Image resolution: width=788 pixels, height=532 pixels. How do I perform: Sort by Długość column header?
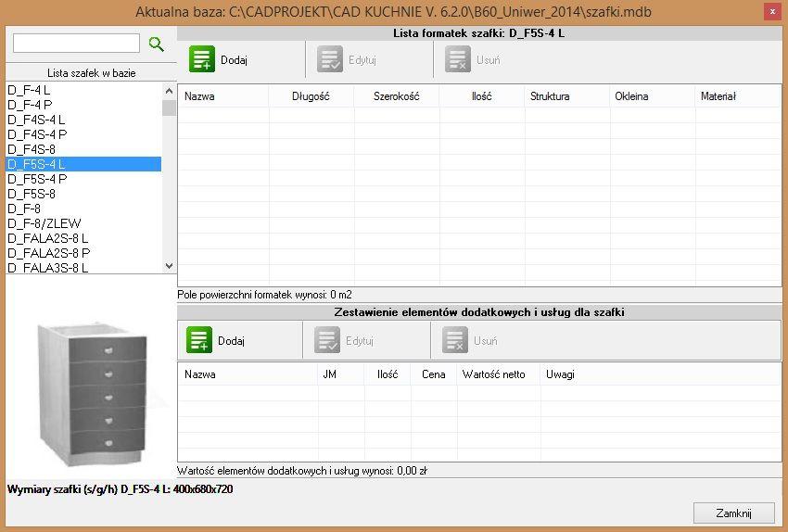coord(311,96)
